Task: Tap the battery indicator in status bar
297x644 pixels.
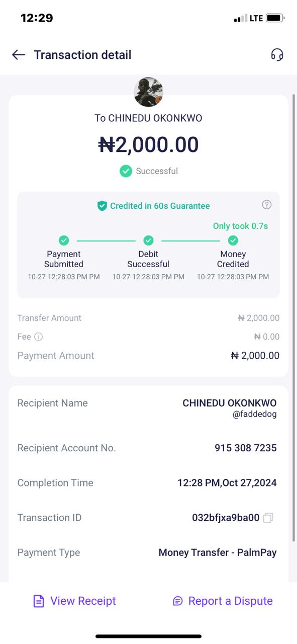Action: (x=275, y=18)
